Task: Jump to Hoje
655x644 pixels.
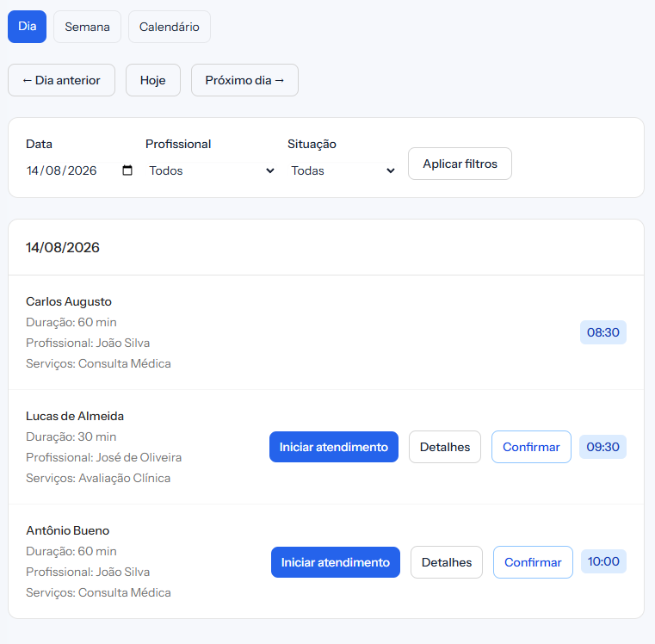Action: click(x=153, y=80)
